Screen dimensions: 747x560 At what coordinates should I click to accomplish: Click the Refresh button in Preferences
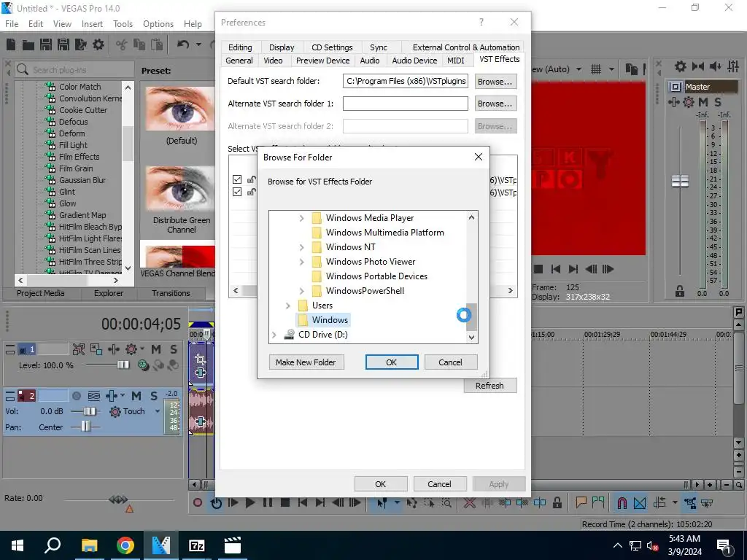click(489, 386)
